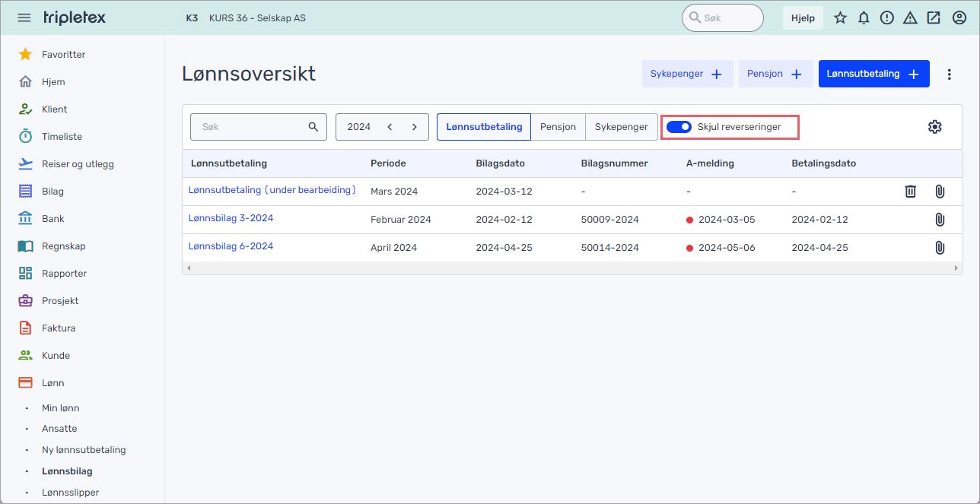
Task: Sort by Bilagsnummer column header
Action: pyautogui.click(x=614, y=163)
